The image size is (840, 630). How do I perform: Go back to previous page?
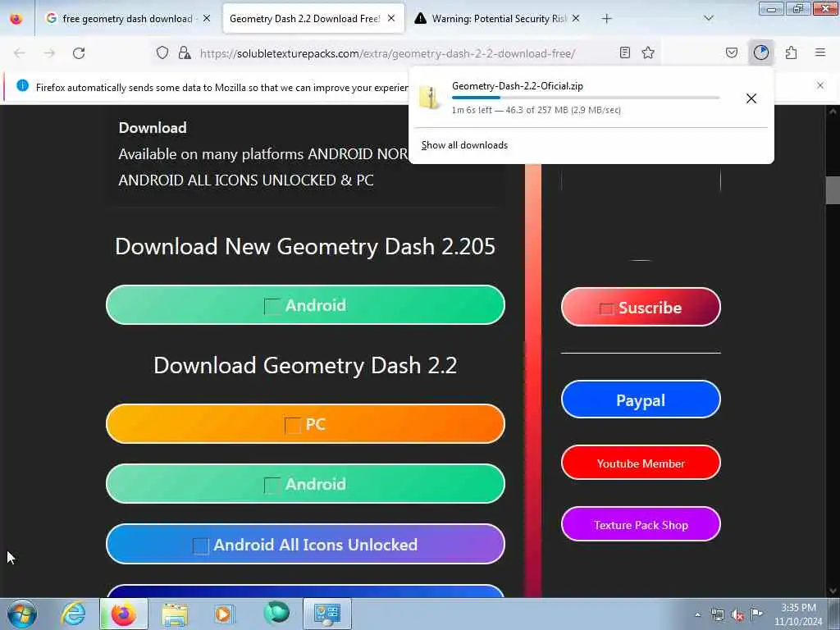20,53
